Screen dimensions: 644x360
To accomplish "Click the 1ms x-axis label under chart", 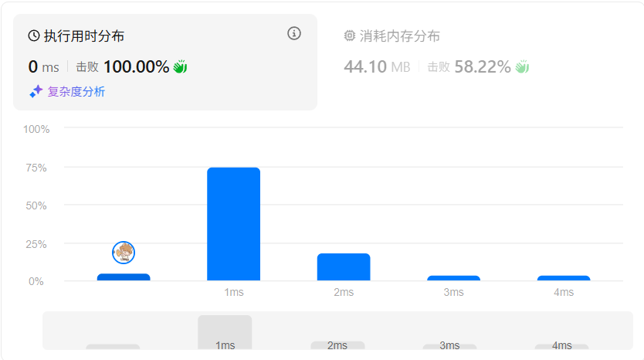I will (x=234, y=292).
